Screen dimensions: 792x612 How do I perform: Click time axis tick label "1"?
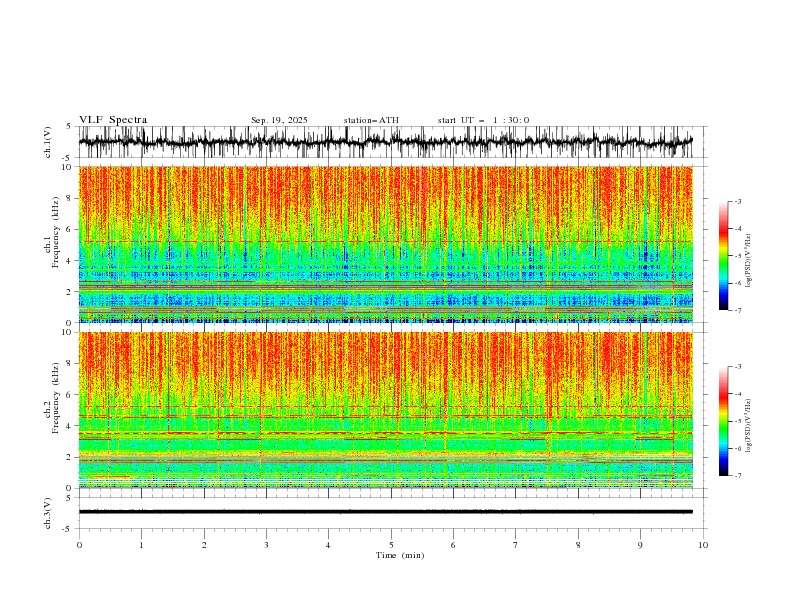(x=141, y=545)
